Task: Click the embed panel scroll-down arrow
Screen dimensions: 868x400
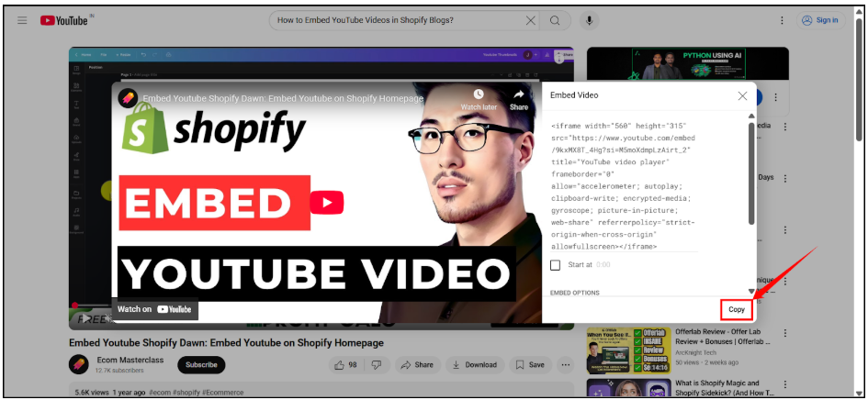Action: point(751,291)
